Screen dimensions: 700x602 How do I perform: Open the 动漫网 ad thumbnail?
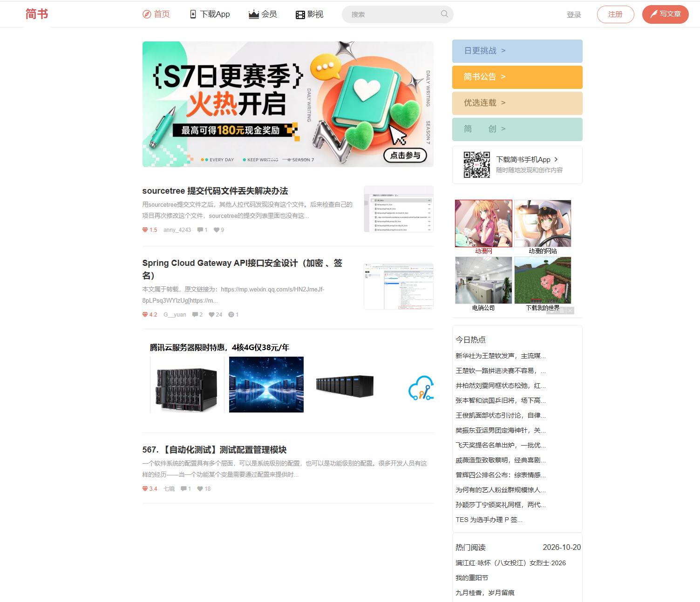483,223
